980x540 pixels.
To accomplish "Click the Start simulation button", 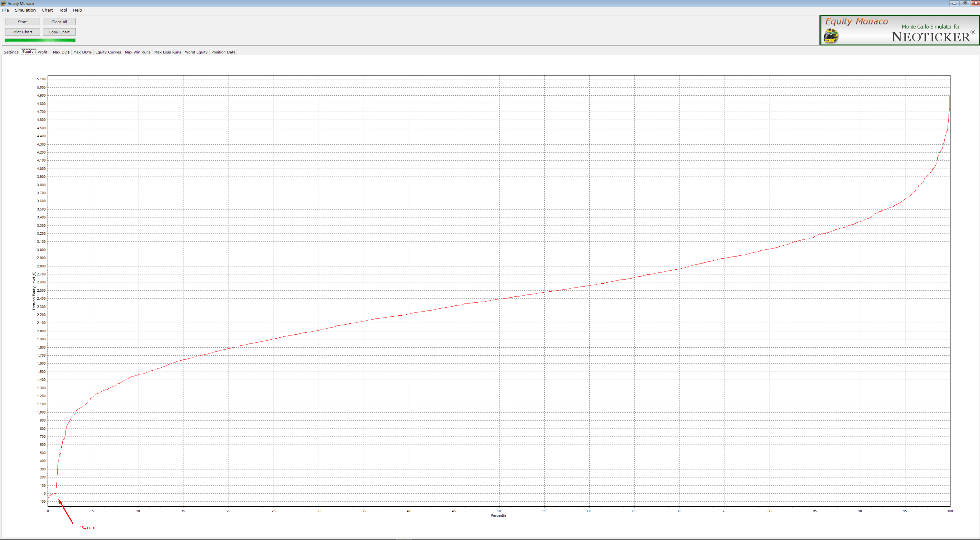I will click(x=22, y=22).
